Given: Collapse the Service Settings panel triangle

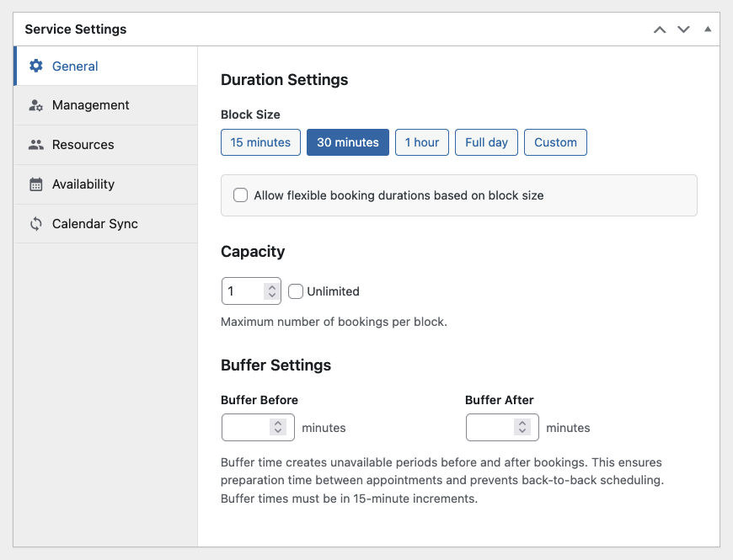Looking at the screenshot, I should point(708,29).
